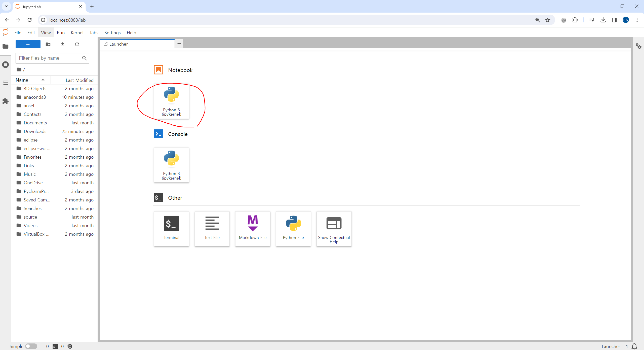Create a new folder in file browser
The image size is (644, 350).
tap(48, 44)
